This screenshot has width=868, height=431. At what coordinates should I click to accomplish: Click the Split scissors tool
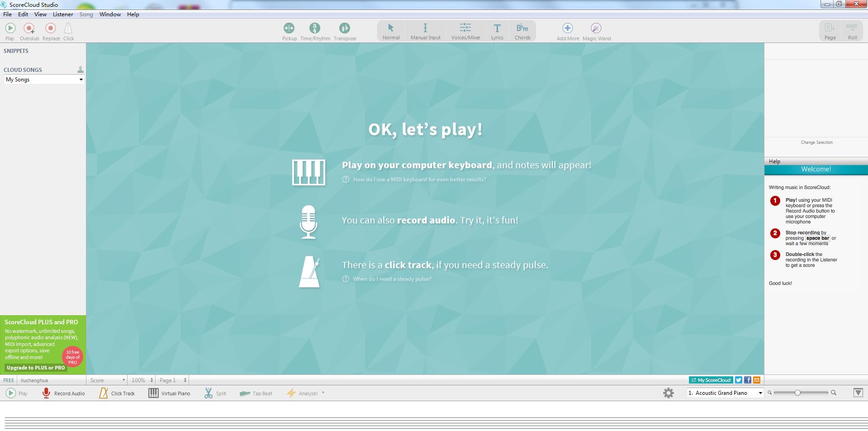coord(215,393)
